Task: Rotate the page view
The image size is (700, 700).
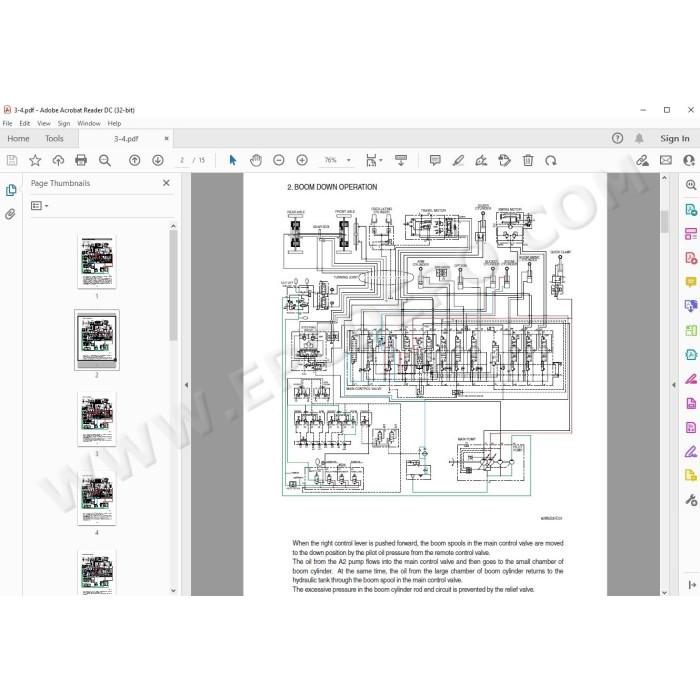Action: point(551,160)
